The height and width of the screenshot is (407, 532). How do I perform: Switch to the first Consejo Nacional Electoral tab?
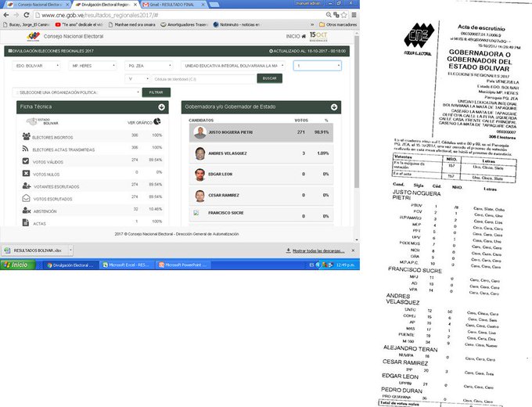click(38, 5)
